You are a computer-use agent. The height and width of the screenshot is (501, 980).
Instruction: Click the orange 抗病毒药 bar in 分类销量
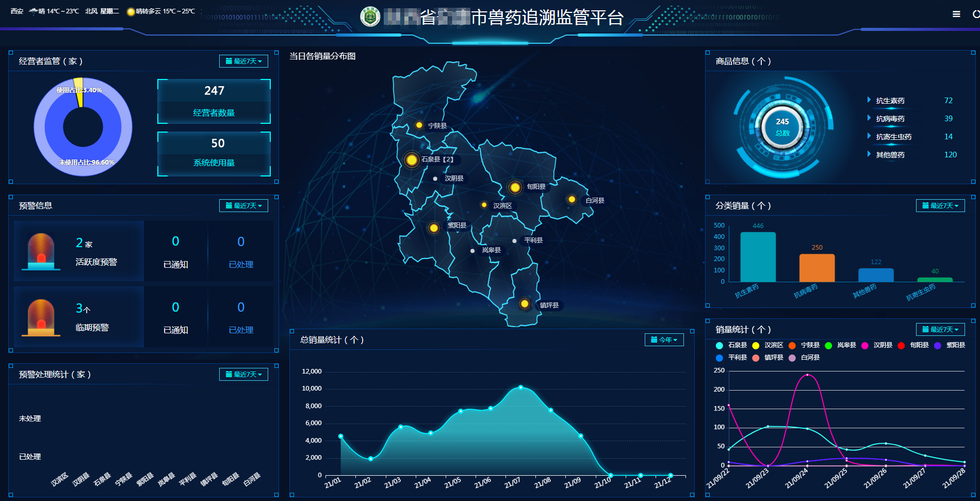click(816, 268)
